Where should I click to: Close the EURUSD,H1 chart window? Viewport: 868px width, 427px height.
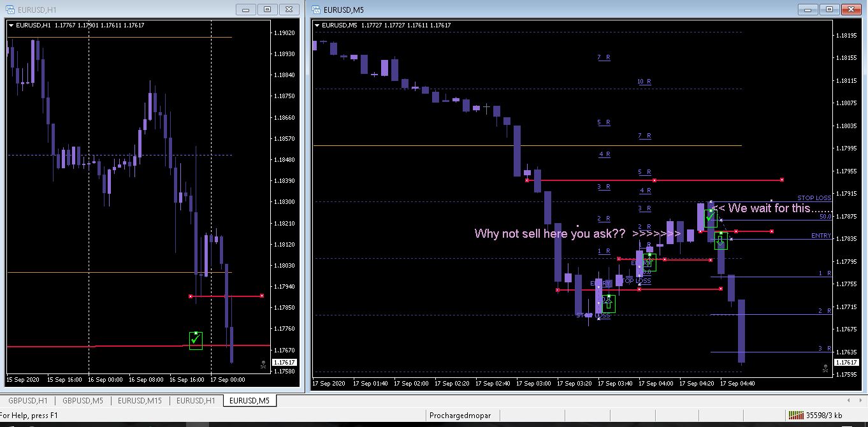click(x=289, y=10)
